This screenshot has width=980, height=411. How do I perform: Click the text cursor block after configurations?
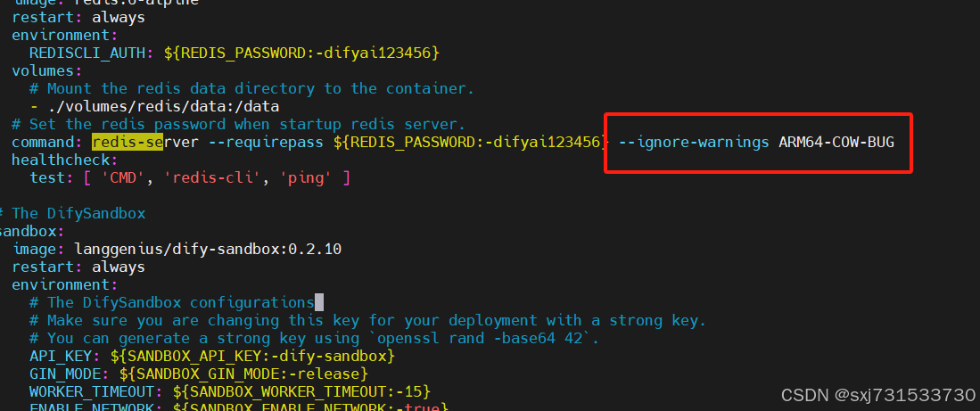(319, 303)
